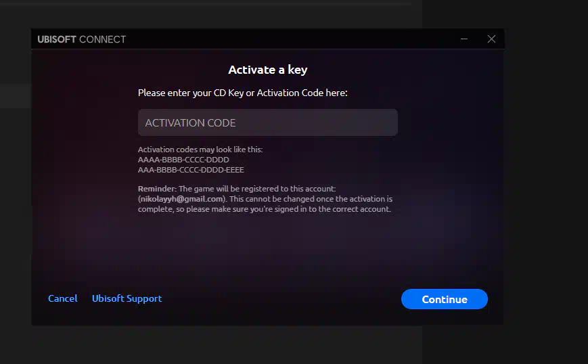Screen dimensions: 588x364
Task: Click the empty title bar area of the dialog
Action: [291, 39]
